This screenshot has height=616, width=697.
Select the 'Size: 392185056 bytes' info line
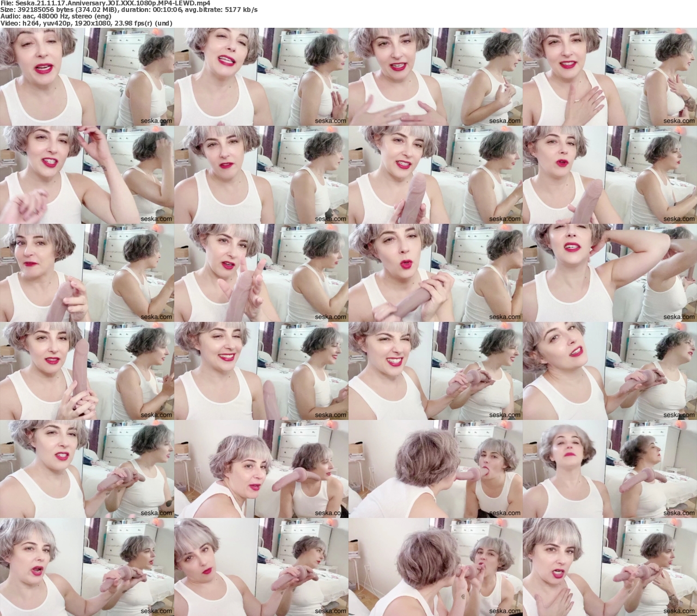pyautogui.click(x=129, y=10)
